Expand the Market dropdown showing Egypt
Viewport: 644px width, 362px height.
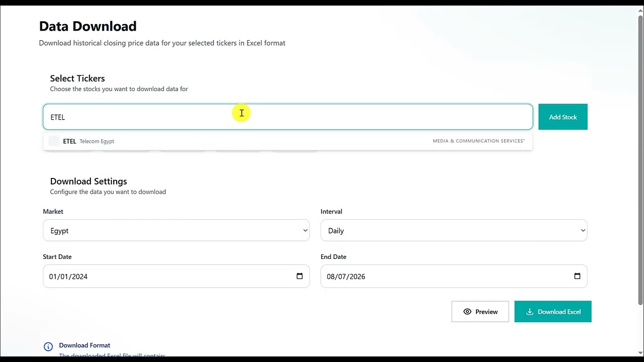[x=176, y=230]
